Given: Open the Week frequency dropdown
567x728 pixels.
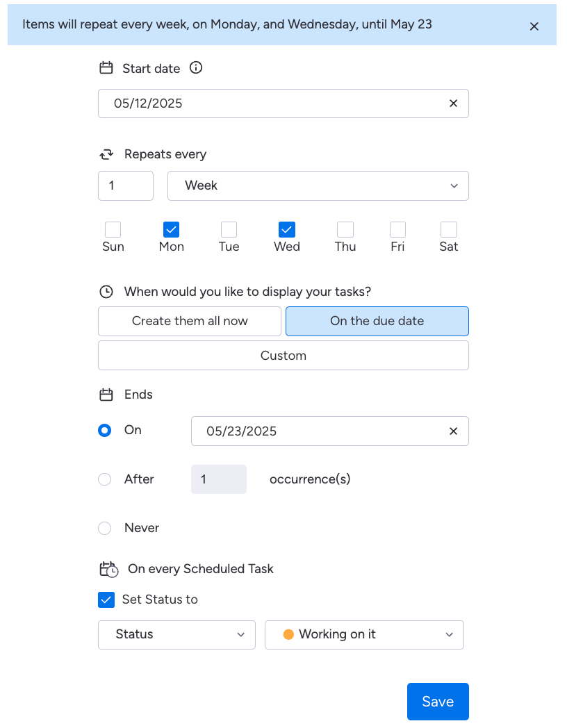Looking at the screenshot, I should point(318,185).
